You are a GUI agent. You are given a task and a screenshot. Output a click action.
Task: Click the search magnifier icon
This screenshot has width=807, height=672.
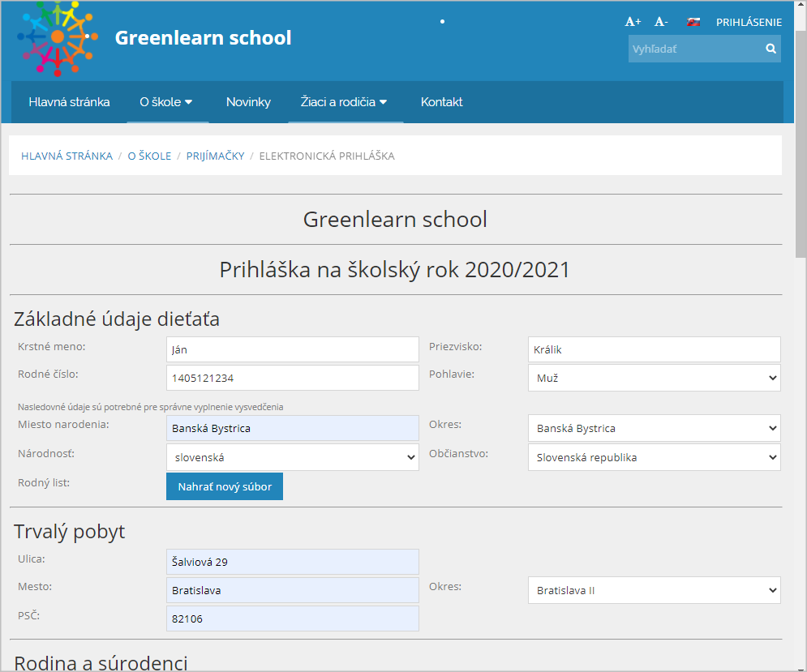tap(771, 49)
